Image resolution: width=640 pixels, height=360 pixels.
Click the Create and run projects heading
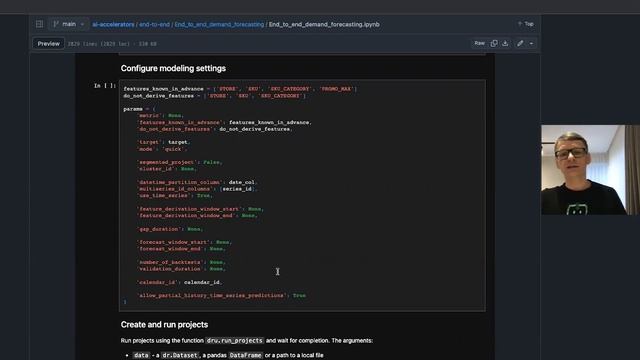click(x=164, y=324)
